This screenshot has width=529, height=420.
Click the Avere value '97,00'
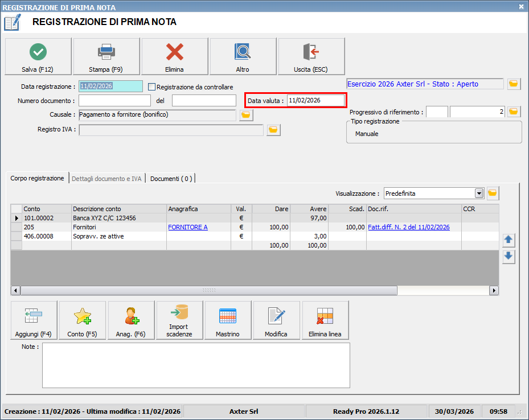click(x=309, y=218)
